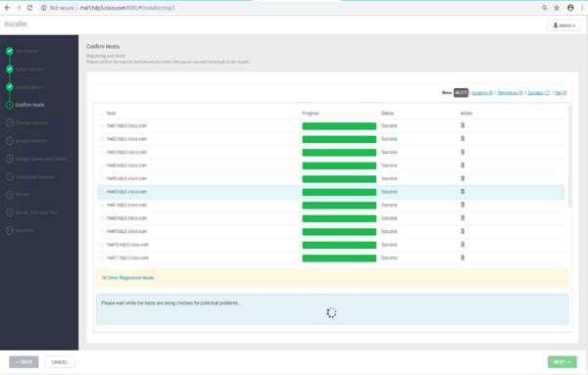Tick the select-all checkbox beside Host header
The width and height of the screenshot is (588, 375).
[x=102, y=114]
